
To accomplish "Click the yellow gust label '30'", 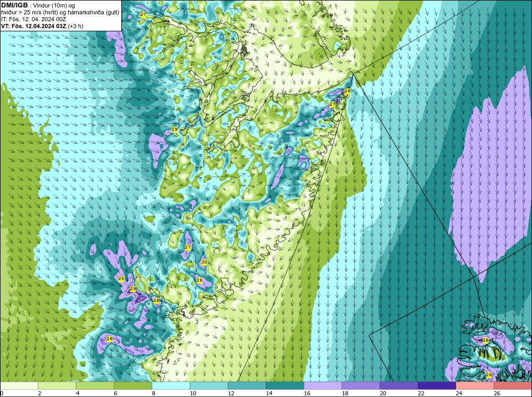I will tap(204, 262).
